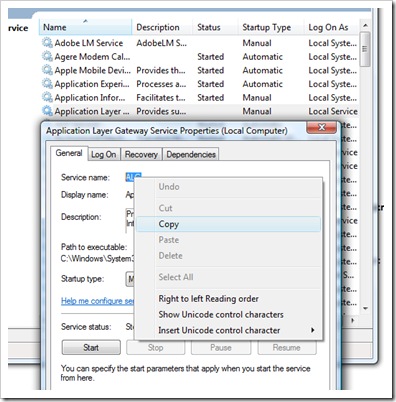
Task: Click the Pause service button
Action: point(220,348)
